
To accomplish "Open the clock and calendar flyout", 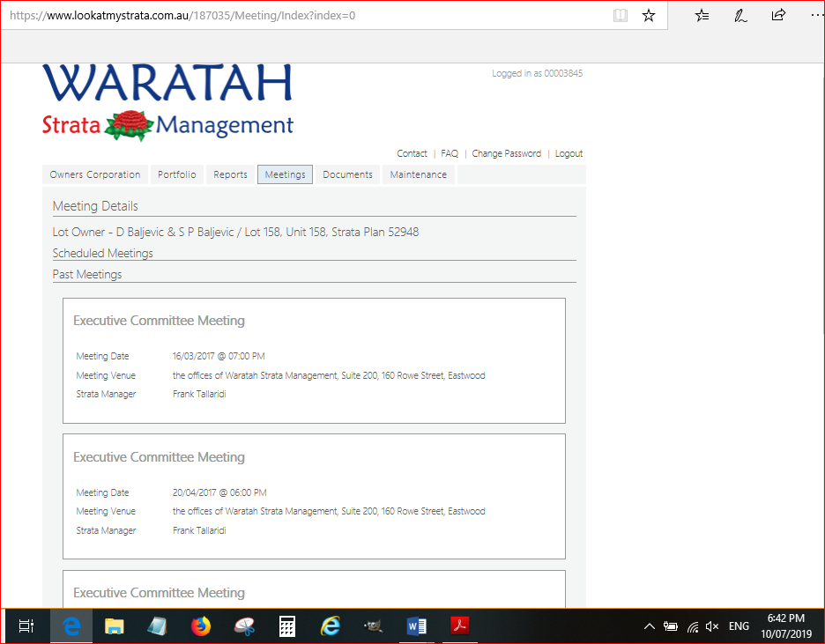I will 786,626.
